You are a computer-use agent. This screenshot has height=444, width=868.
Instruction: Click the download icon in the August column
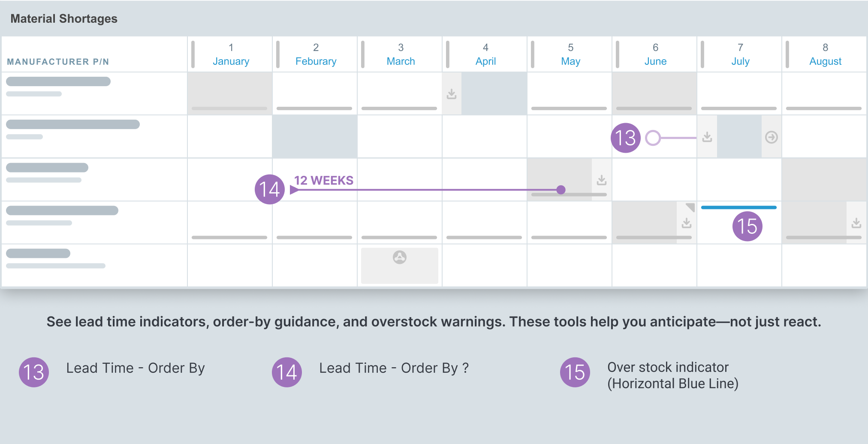(x=856, y=223)
